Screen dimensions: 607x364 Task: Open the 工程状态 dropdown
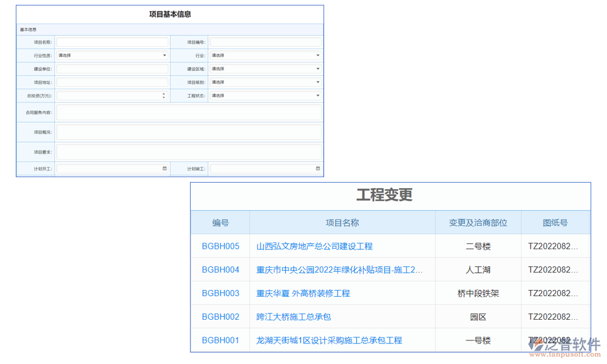(x=317, y=95)
